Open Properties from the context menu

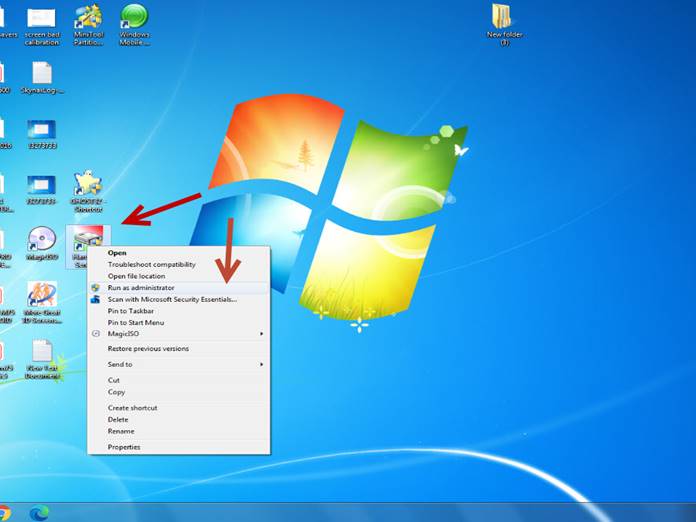124,447
